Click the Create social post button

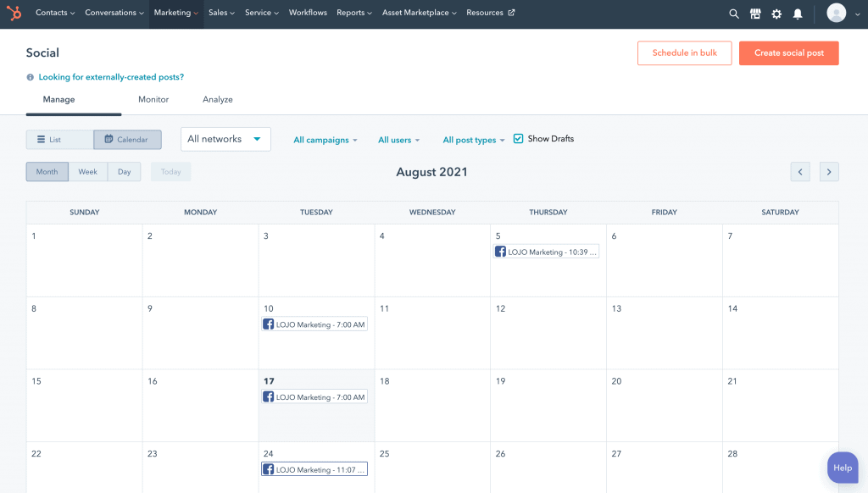point(788,53)
